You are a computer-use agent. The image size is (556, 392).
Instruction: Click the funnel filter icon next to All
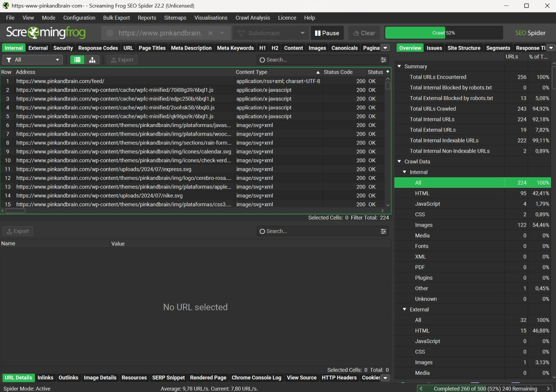9,60
